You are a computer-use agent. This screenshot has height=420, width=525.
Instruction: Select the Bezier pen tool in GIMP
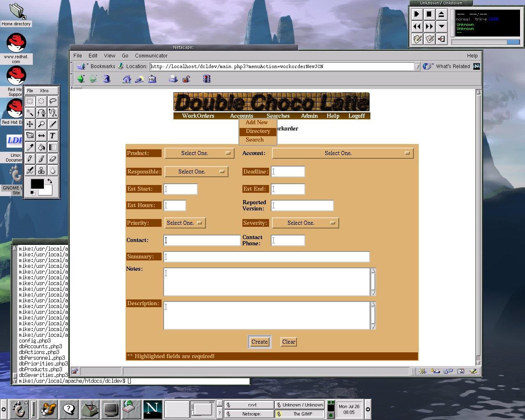[41, 112]
